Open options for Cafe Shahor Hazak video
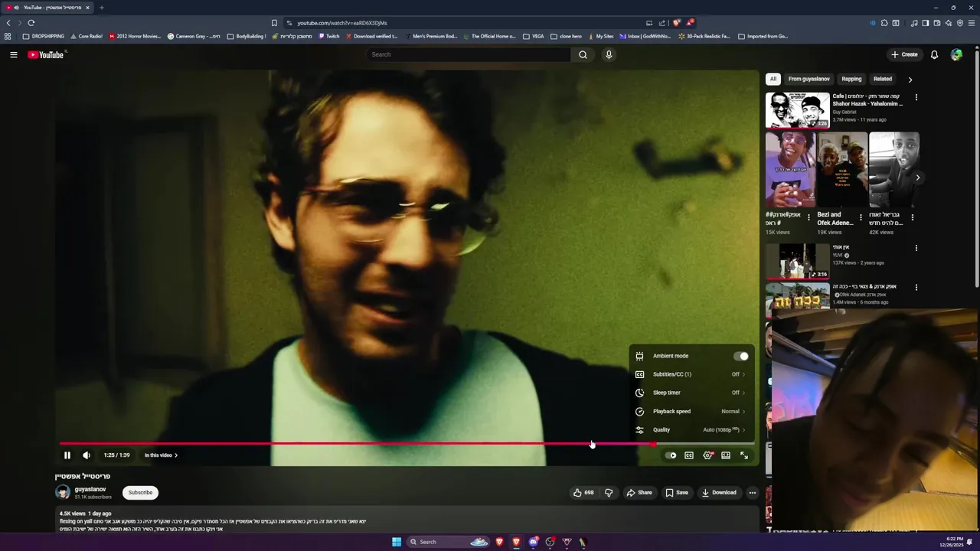Image resolution: width=980 pixels, height=551 pixels. click(x=916, y=98)
